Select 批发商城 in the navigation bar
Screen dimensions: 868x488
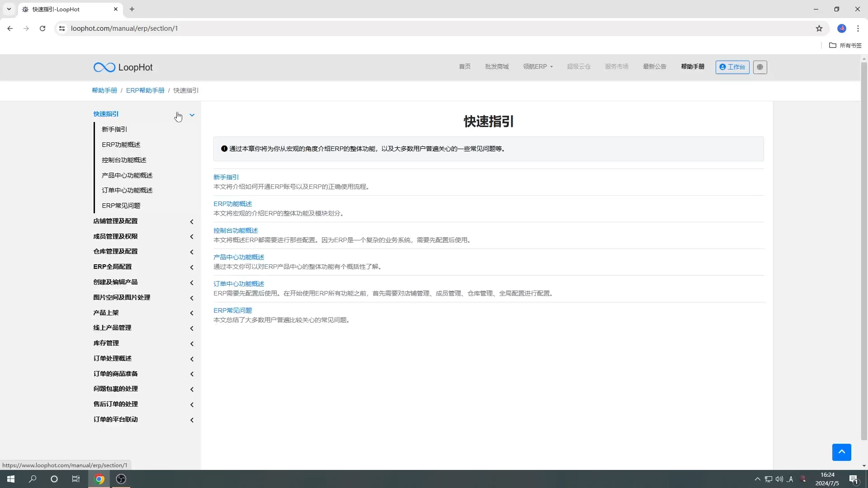click(496, 66)
